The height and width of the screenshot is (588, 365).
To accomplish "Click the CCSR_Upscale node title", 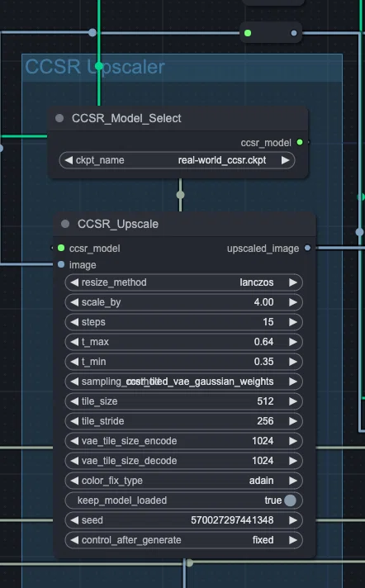I will tap(118, 225).
